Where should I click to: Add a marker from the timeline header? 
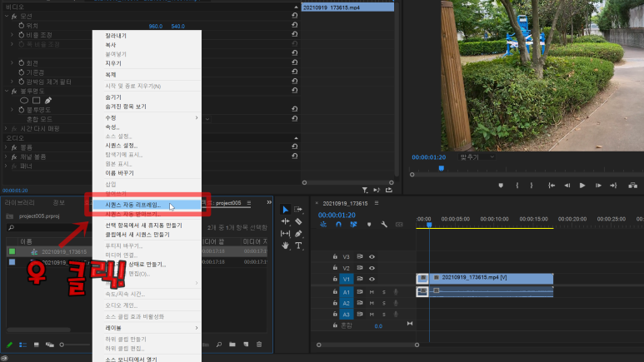[x=369, y=225]
